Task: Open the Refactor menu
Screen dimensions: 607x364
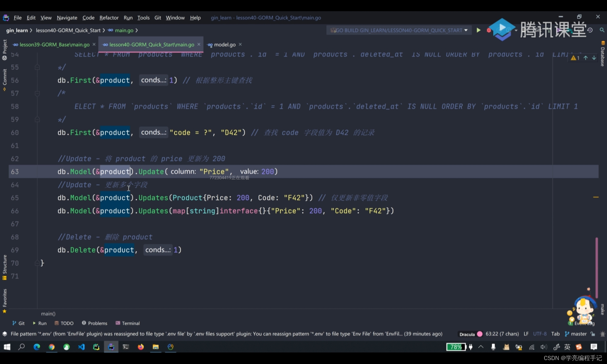Action: 109,18
